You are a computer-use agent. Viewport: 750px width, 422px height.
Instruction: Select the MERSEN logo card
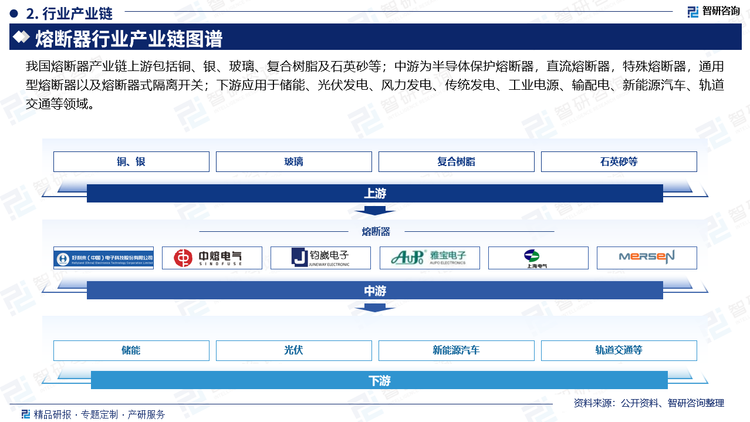[647, 258]
